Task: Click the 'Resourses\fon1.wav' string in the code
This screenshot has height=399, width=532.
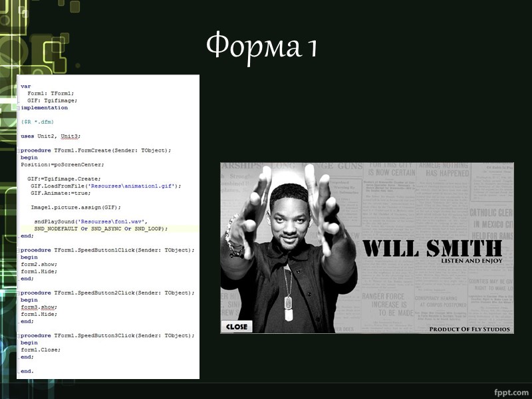Action: click(111, 221)
